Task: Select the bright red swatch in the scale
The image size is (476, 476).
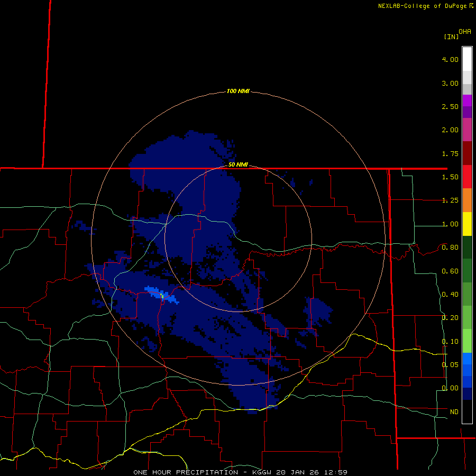Action: click(x=467, y=177)
